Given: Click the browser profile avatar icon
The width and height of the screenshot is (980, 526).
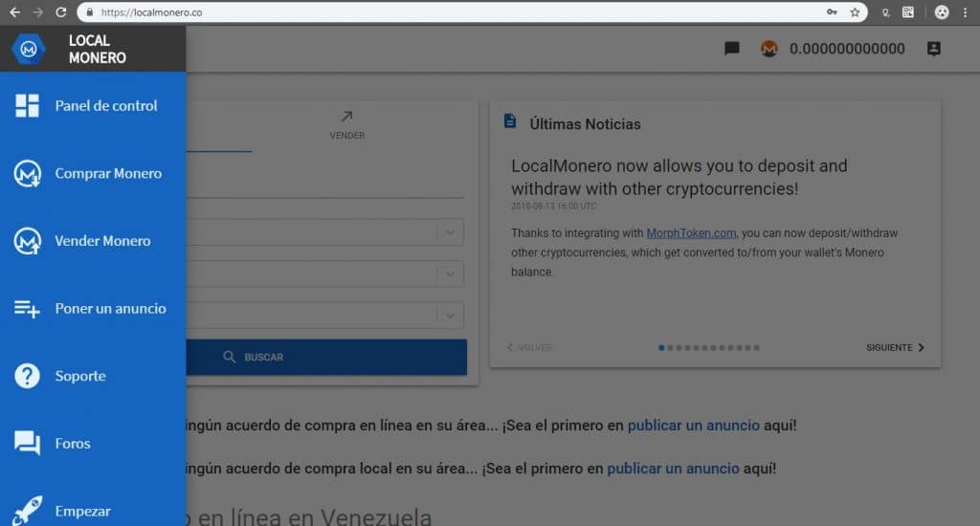Looking at the screenshot, I should tap(942, 11).
